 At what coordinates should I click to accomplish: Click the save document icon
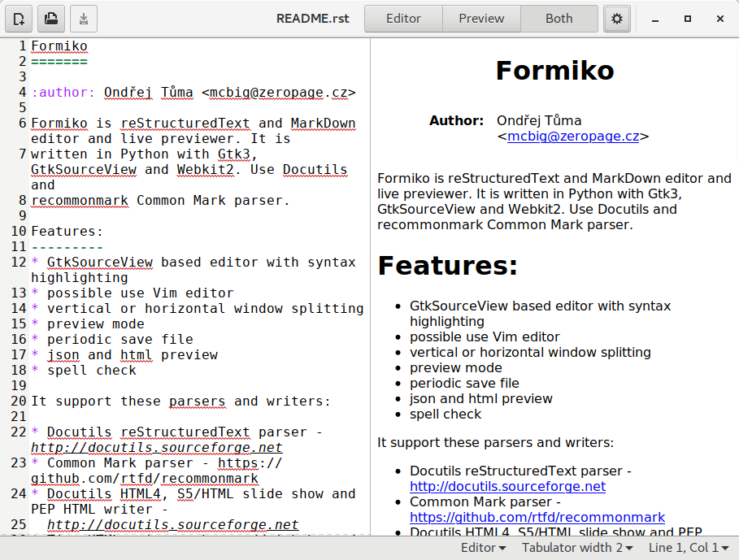pyautogui.click(x=84, y=19)
